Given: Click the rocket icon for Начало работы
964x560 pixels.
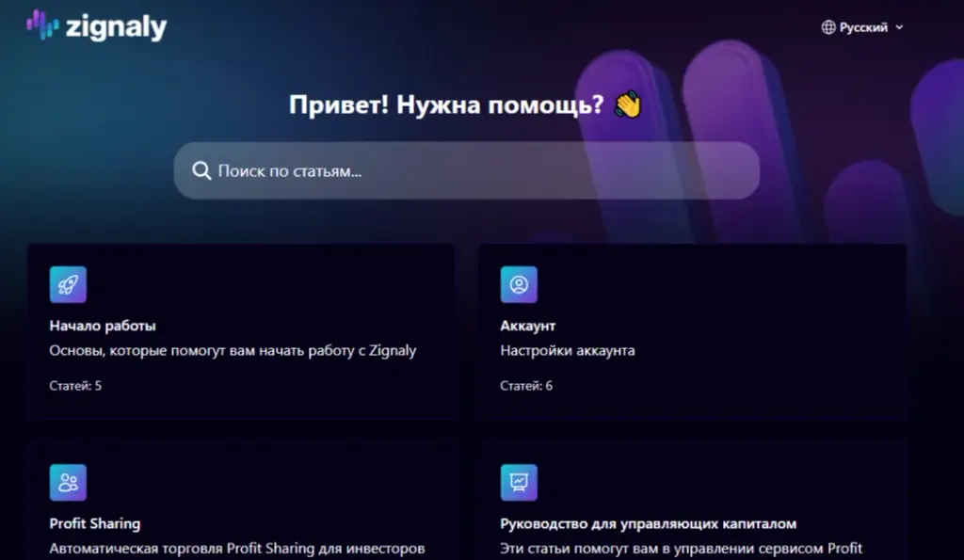Looking at the screenshot, I should 68,284.
